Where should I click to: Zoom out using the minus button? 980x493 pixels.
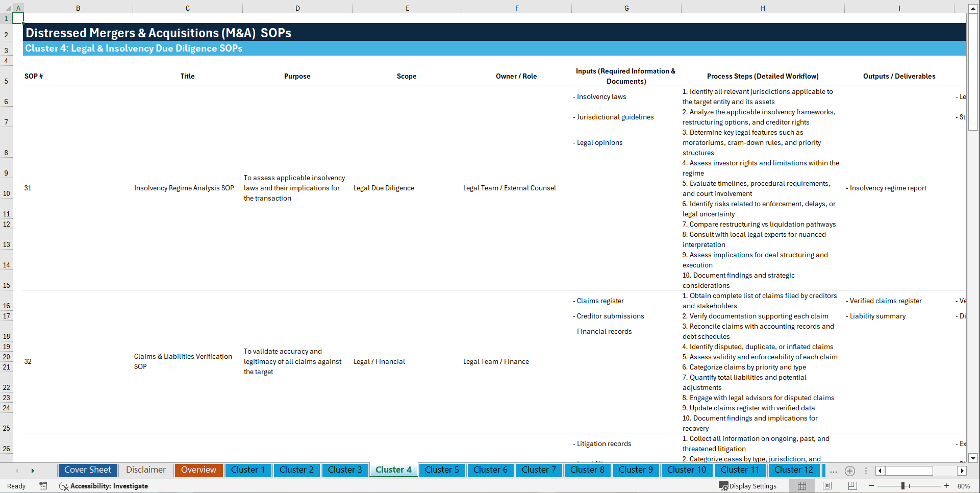[x=872, y=486]
